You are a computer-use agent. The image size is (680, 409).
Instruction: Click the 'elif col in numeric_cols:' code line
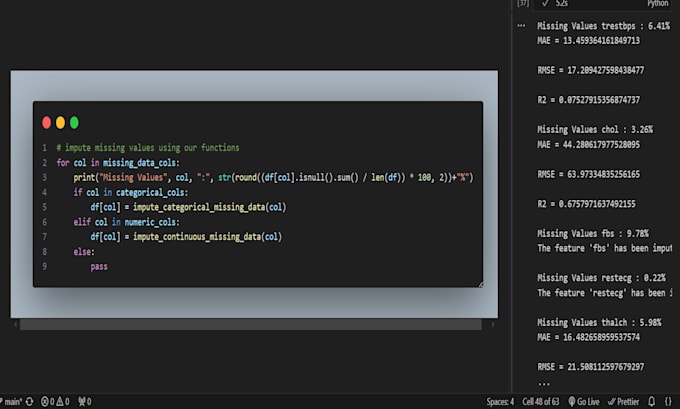click(x=126, y=222)
